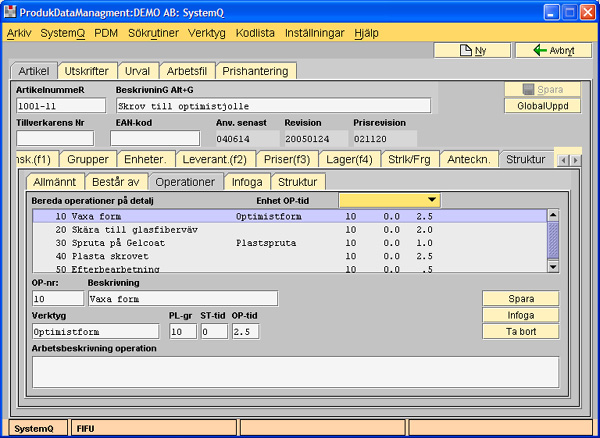600x438 pixels.
Task: Click the ArtikelnummeR input field
Action: [61, 106]
